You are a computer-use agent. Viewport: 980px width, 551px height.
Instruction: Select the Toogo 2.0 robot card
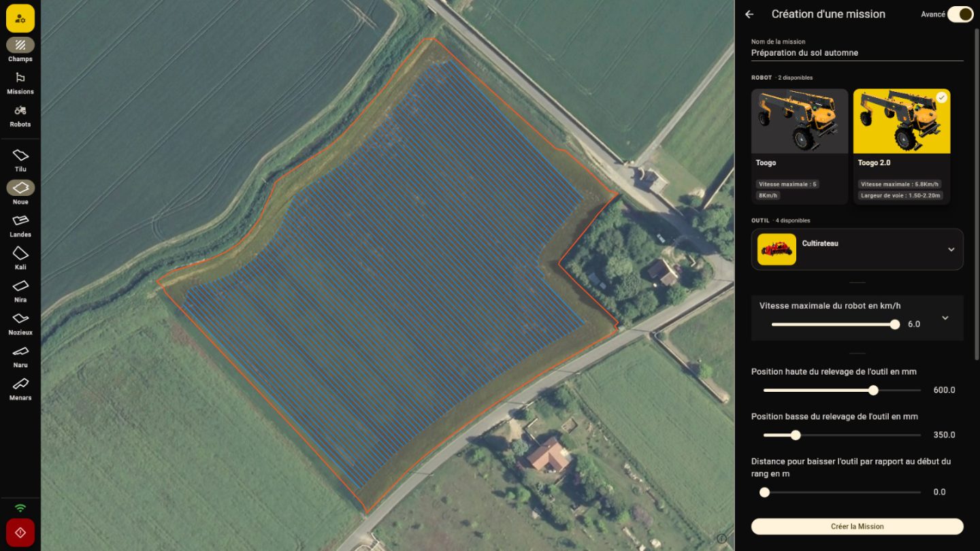click(x=902, y=146)
